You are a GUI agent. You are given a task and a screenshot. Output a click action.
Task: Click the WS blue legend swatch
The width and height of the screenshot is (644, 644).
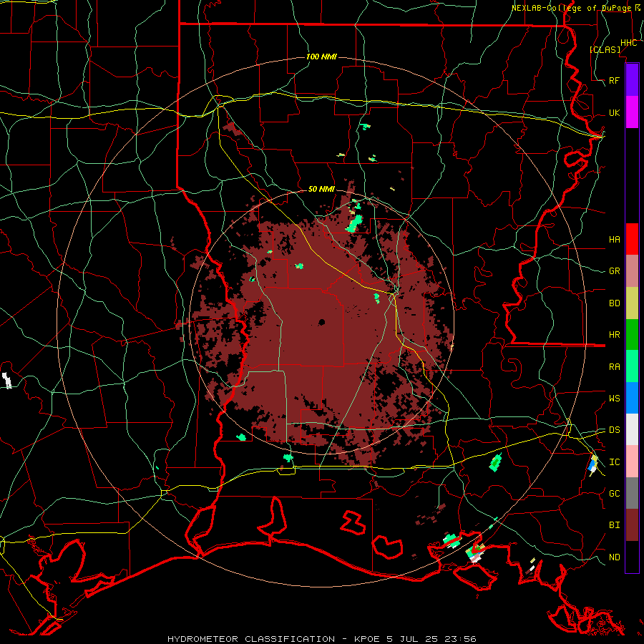632,398
